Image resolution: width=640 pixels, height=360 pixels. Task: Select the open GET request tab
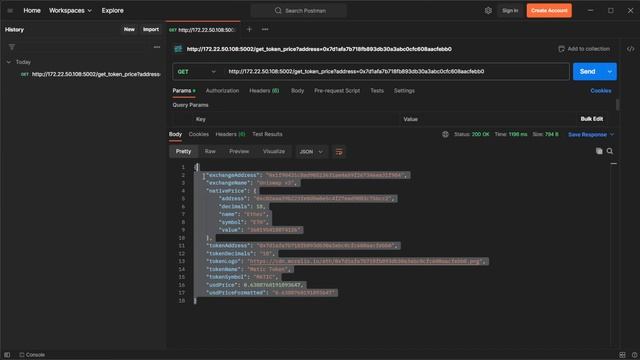(x=203, y=30)
